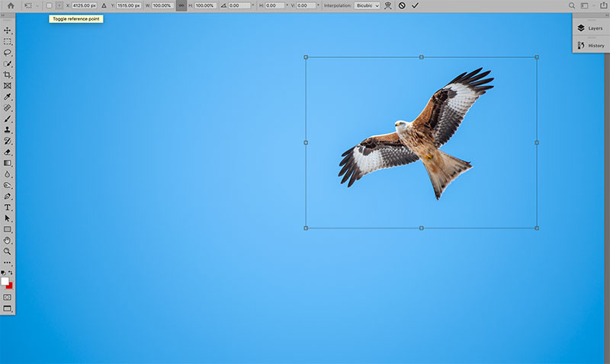Change screen mode at toolbar bottom
The height and width of the screenshot is (364, 610).
click(8, 308)
